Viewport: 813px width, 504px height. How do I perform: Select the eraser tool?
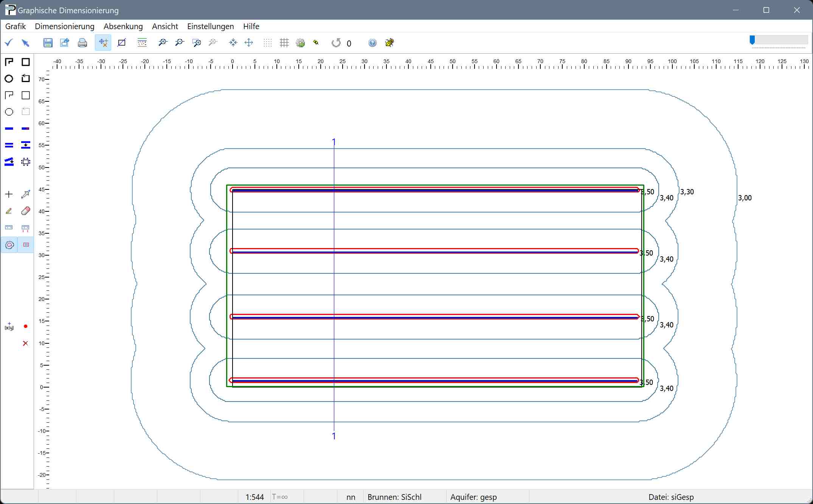coord(25,211)
